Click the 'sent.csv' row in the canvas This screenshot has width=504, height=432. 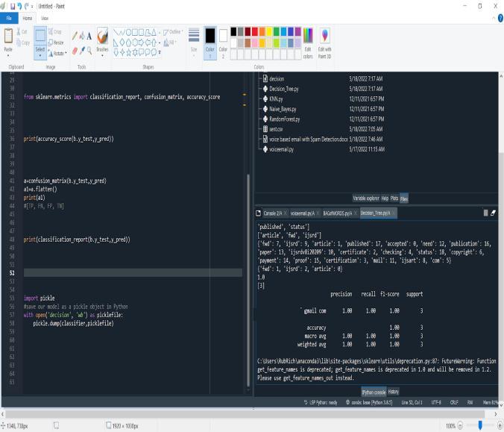324,129
